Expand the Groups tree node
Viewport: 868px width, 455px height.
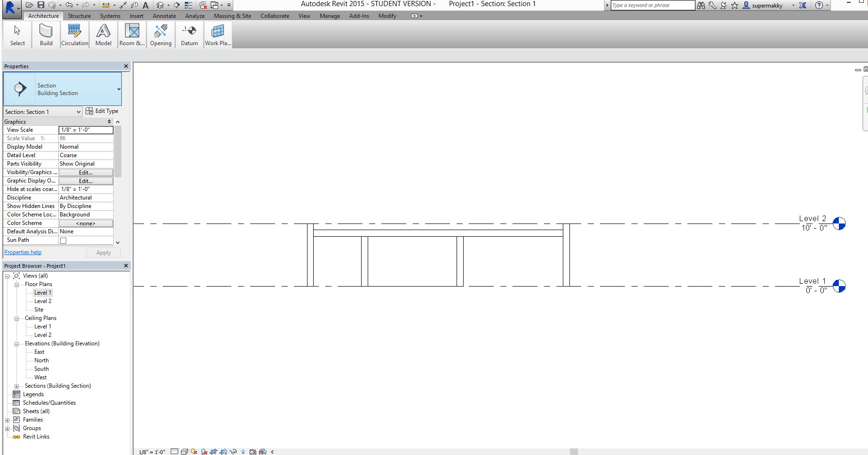(7, 429)
